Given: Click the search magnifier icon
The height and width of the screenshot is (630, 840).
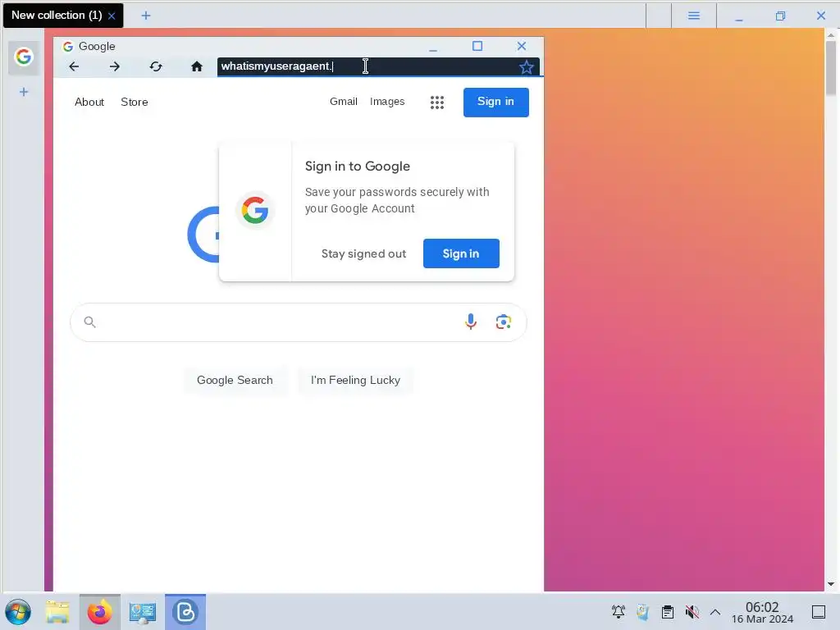Looking at the screenshot, I should (90, 322).
